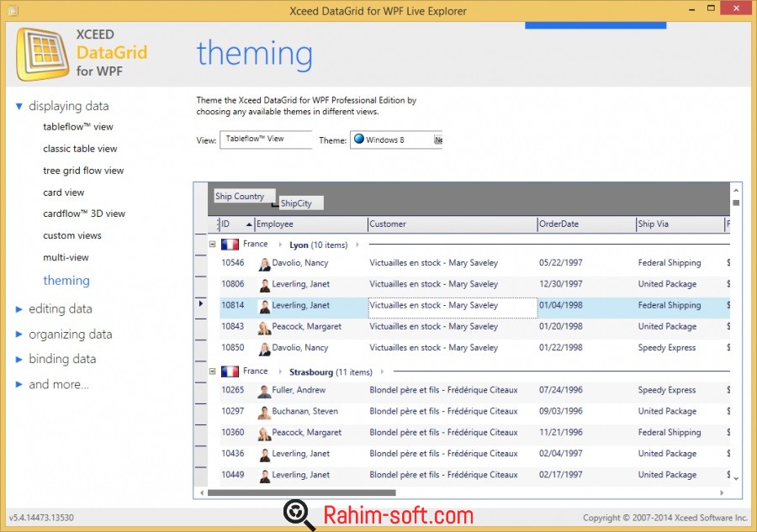Select the Customer cell of order 10814
The height and width of the screenshot is (532, 757).
pos(453,308)
